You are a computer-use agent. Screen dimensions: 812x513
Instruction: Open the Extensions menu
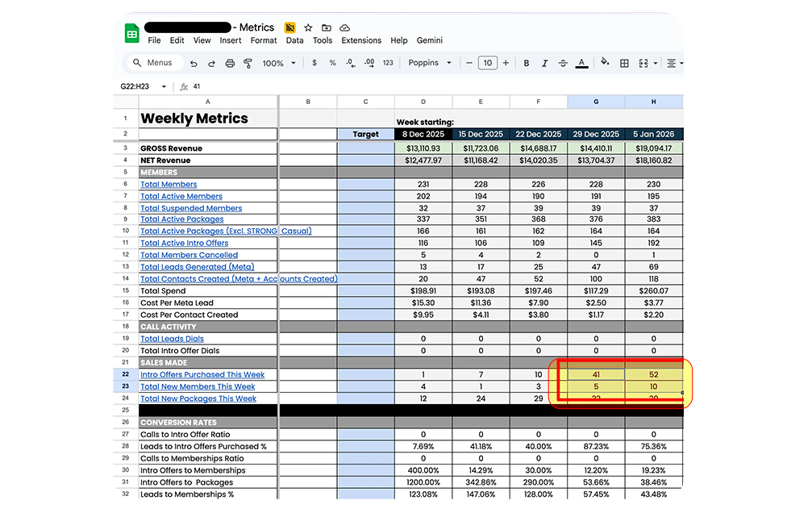coord(361,40)
